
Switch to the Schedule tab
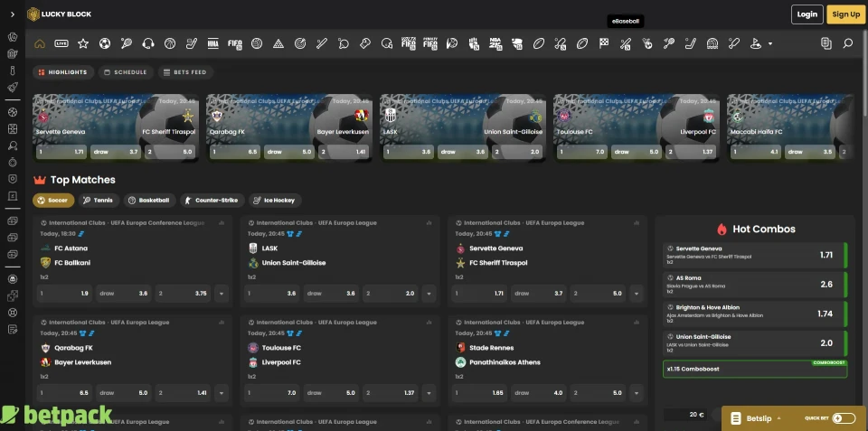point(125,72)
